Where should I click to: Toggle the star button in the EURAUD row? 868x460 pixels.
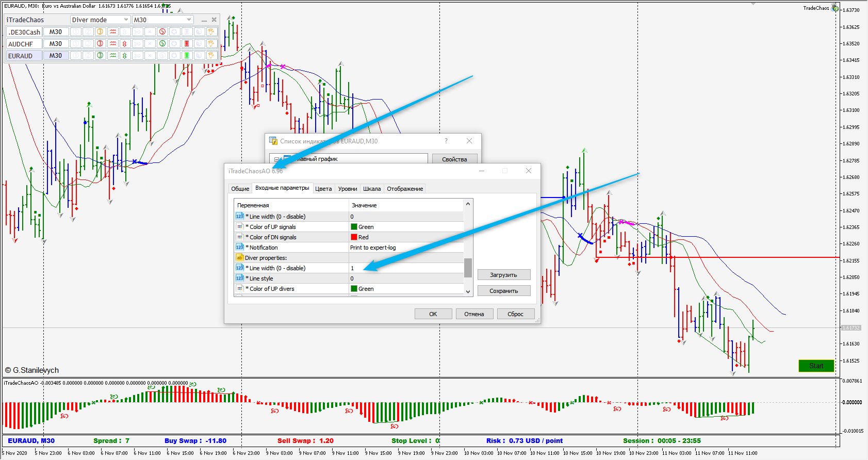174,55
